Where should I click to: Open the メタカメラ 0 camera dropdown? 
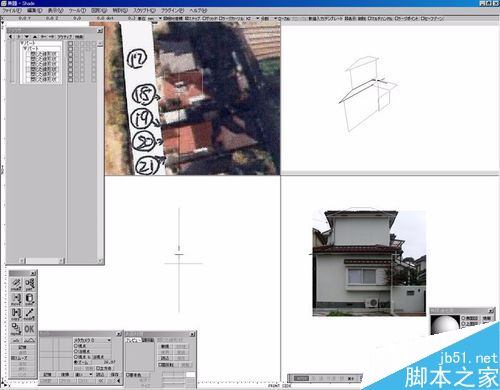click(92, 340)
